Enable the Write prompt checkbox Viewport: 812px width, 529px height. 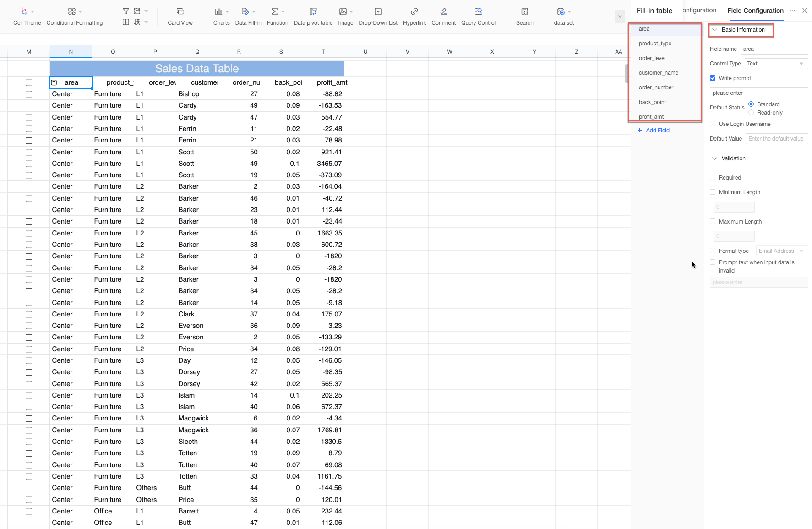713,78
